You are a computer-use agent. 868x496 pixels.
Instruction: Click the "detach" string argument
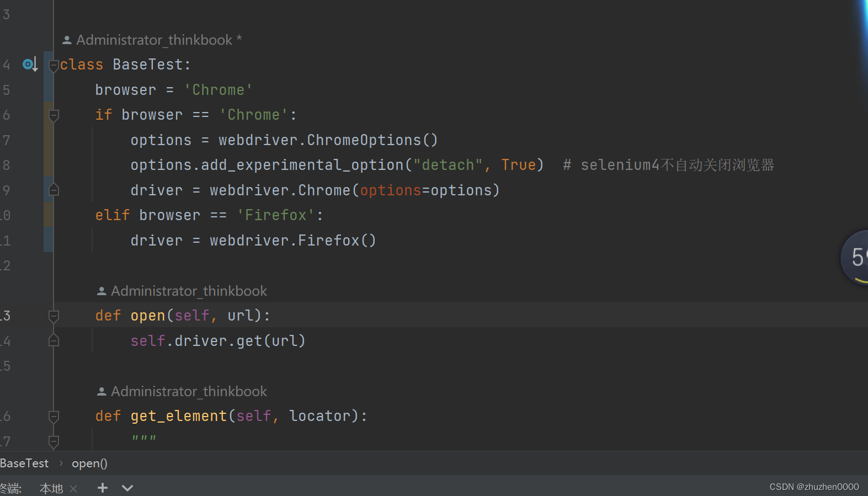[x=448, y=165]
